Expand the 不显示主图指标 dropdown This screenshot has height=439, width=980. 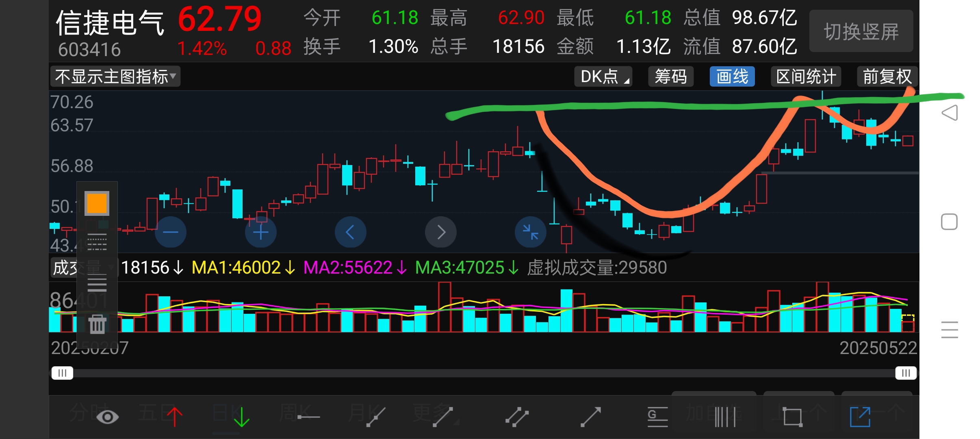click(x=115, y=76)
